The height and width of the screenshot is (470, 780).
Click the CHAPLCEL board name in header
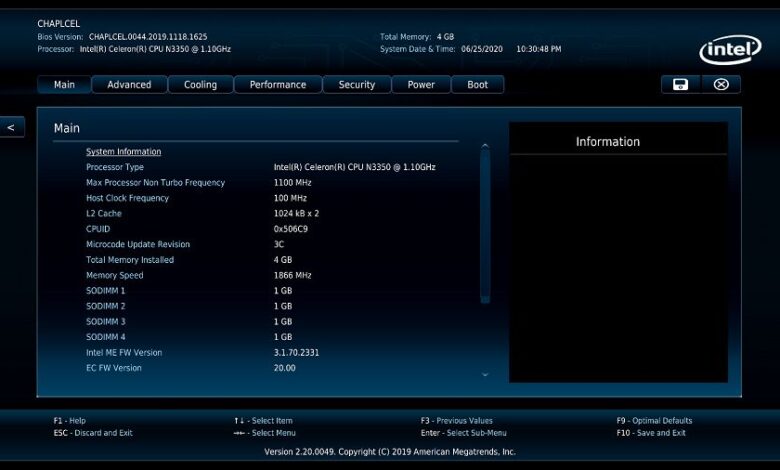point(58,23)
